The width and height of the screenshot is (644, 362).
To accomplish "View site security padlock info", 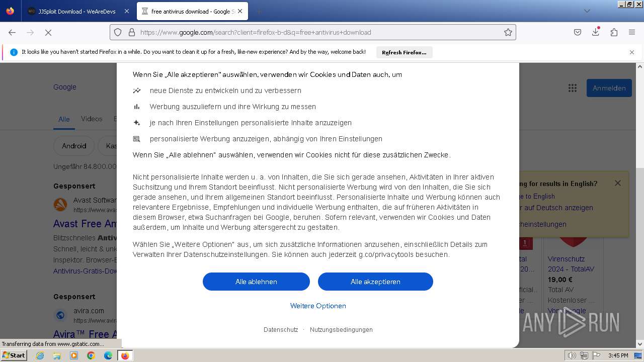I will click(132, 32).
